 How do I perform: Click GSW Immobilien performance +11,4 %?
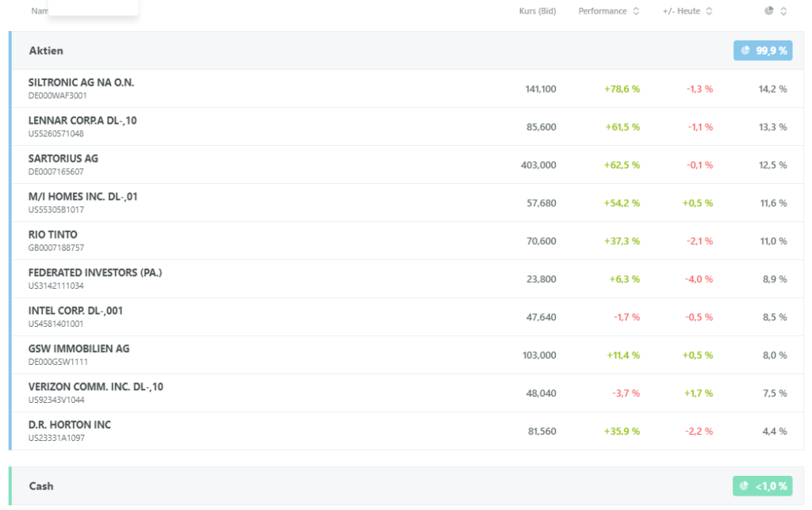click(623, 355)
